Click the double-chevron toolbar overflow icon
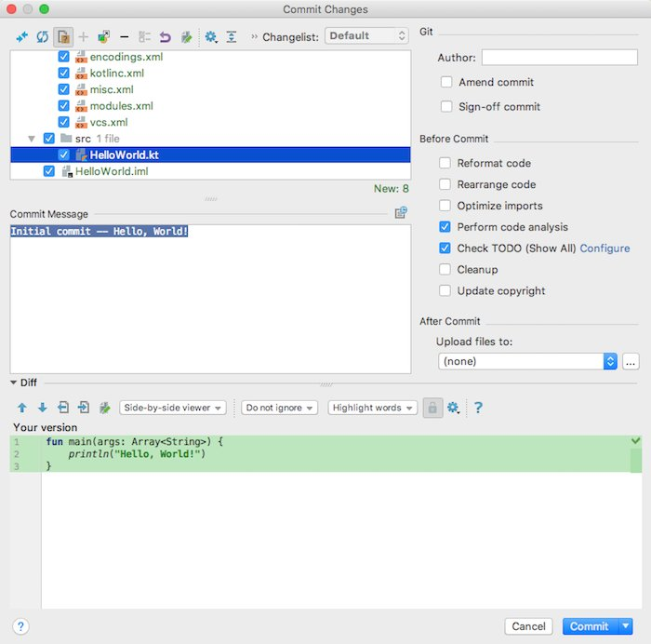The image size is (651, 644). [x=254, y=37]
